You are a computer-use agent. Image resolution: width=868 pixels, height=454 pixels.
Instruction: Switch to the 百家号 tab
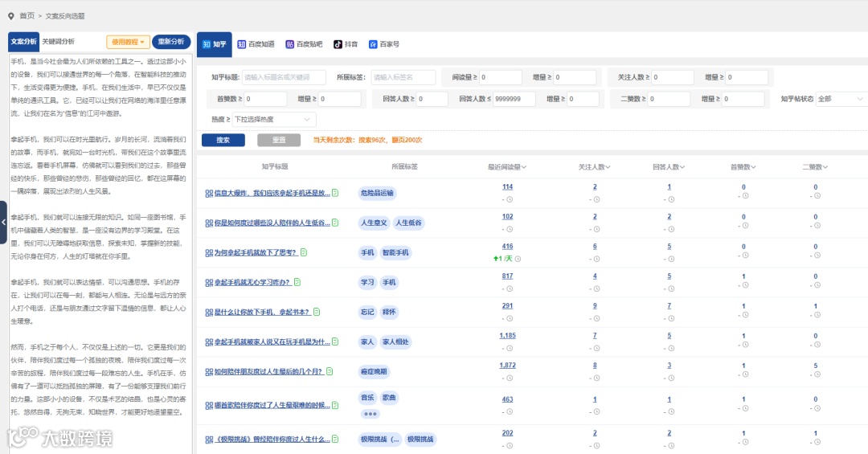click(384, 44)
